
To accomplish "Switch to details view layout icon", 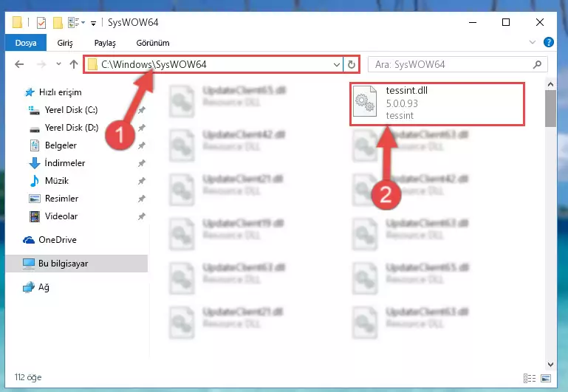I will coord(530,378).
